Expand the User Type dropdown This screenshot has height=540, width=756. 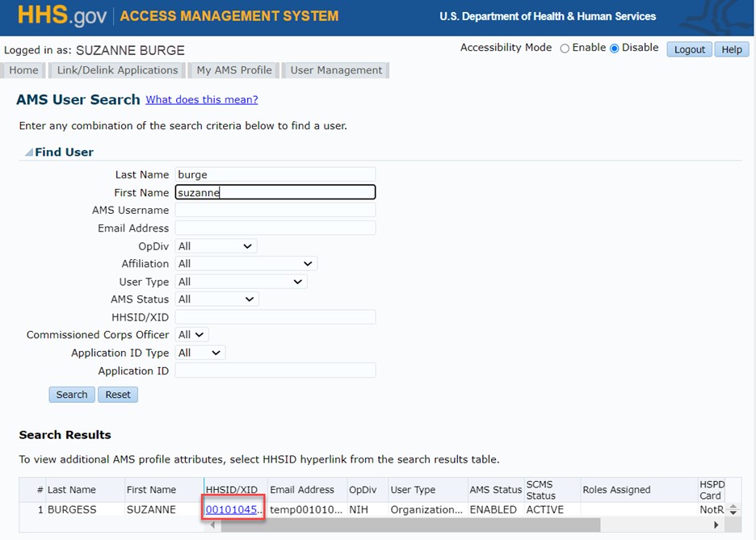pos(241,282)
